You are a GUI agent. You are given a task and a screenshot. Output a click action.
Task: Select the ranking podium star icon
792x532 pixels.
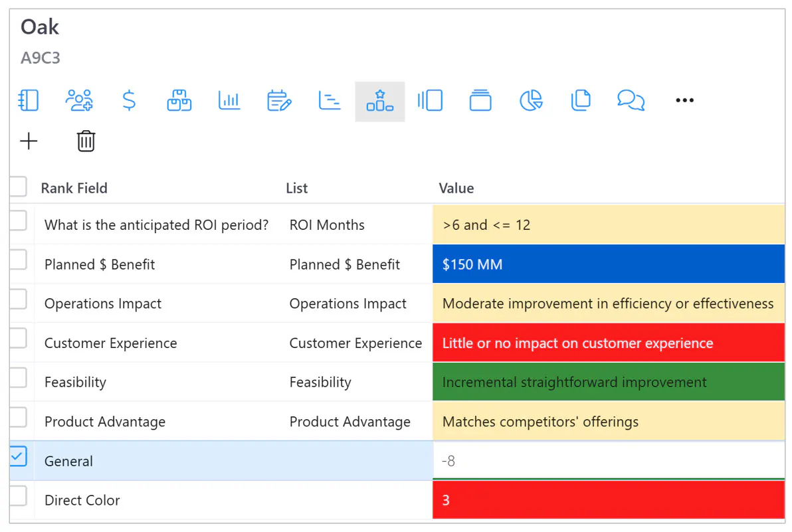point(380,101)
